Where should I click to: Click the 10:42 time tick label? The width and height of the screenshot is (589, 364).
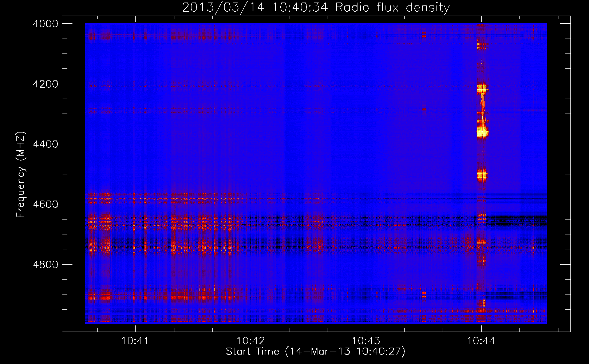(250, 341)
